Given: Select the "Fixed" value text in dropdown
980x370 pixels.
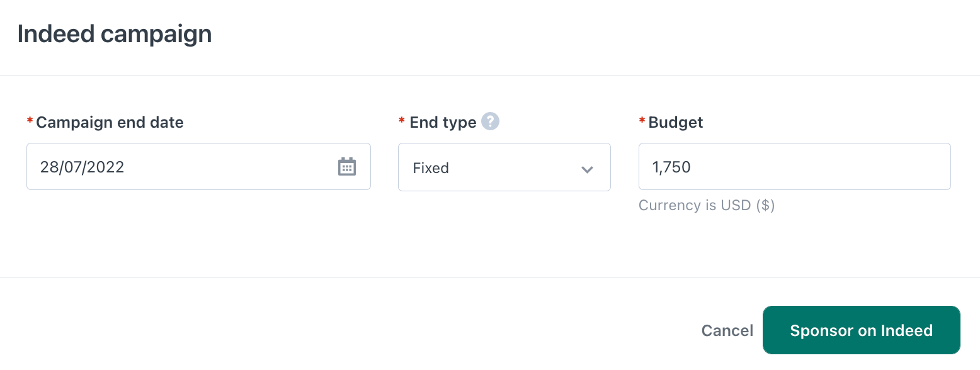Looking at the screenshot, I should [431, 168].
